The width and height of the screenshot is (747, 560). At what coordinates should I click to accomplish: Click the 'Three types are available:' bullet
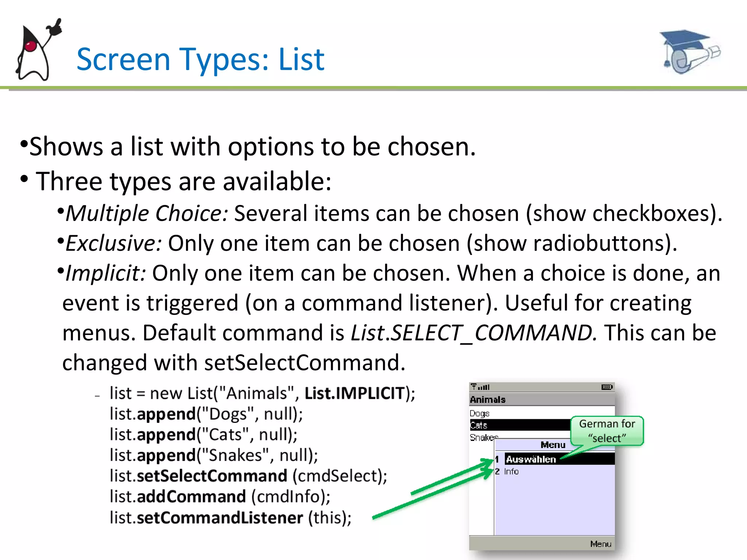pos(176,181)
